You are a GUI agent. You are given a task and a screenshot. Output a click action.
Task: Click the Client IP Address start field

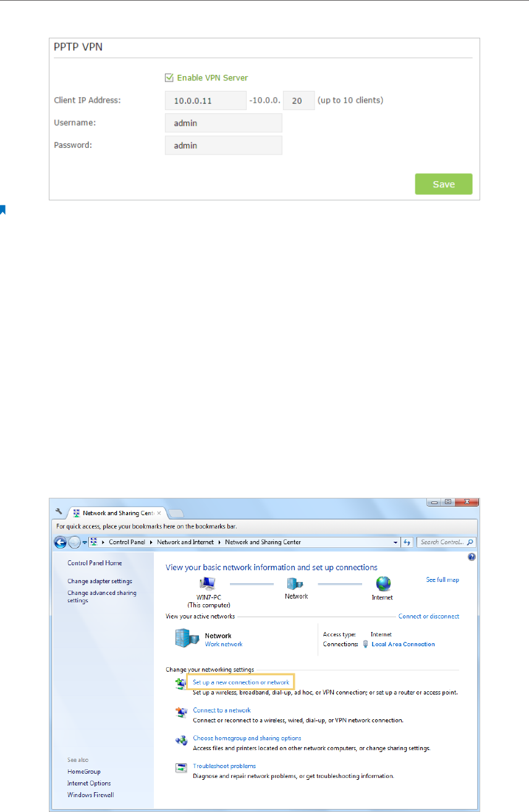click(x=206, y=100)
